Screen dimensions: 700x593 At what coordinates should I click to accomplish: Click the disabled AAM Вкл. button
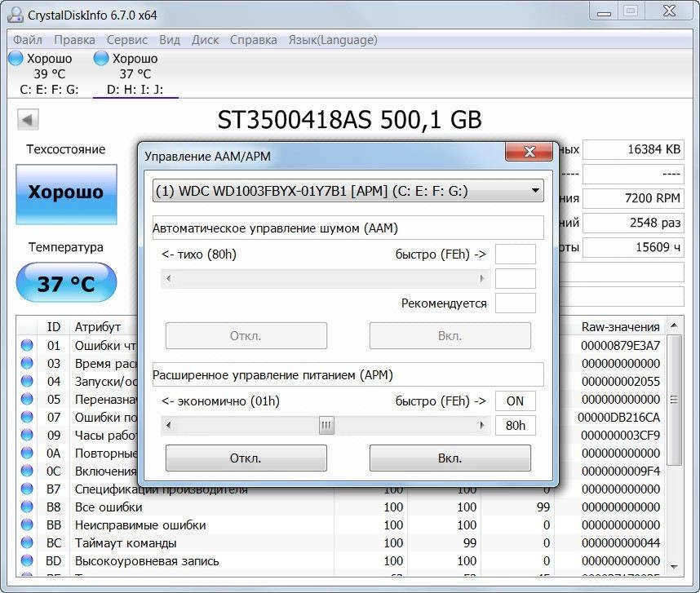pos(450,335)
